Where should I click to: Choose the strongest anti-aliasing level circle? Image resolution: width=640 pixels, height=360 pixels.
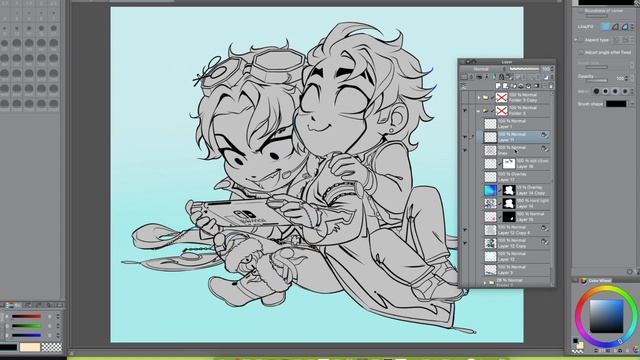coord(625,91)
